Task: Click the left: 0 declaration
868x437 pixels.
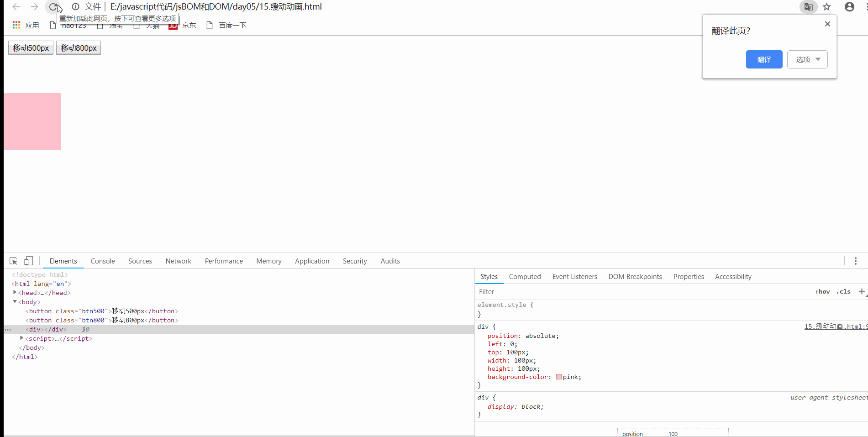Action: pos(502,344)
